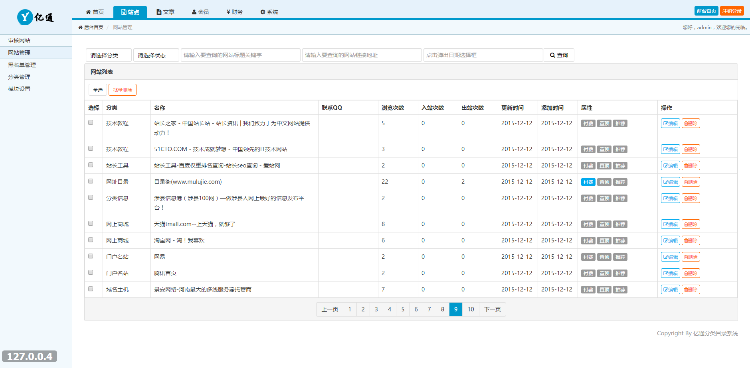Screen dimensions: 750x368
Task: Click the magnifier search button
Action: click(559, 55)
